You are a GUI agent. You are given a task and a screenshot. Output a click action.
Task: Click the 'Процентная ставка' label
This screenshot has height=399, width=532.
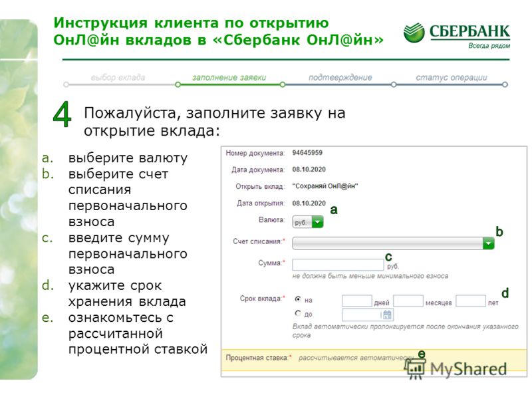pos(258,358)
